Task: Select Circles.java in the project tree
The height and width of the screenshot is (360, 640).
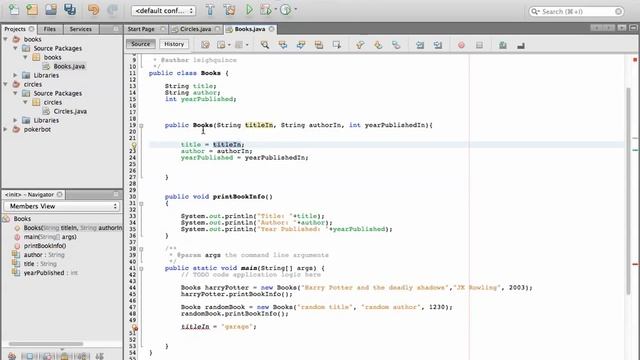Action: click(x=70, y=111)
